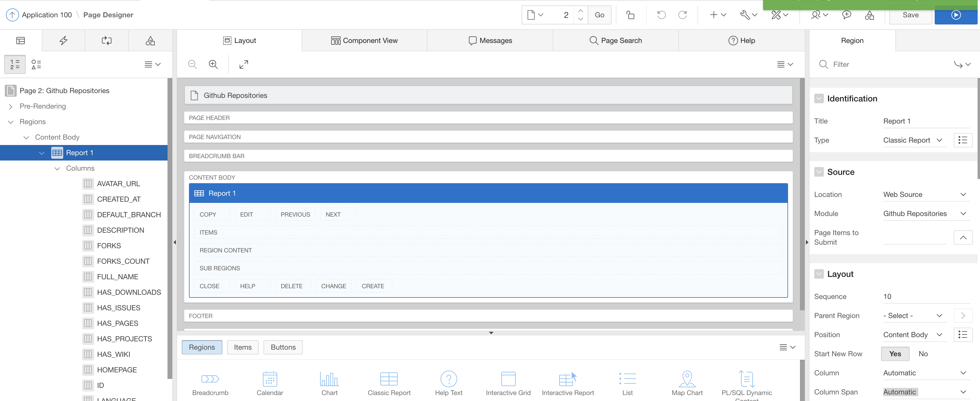Set Start New Row to Yes
The height and width of the screenshot is (401, 980).
click(x=895, y=354)
